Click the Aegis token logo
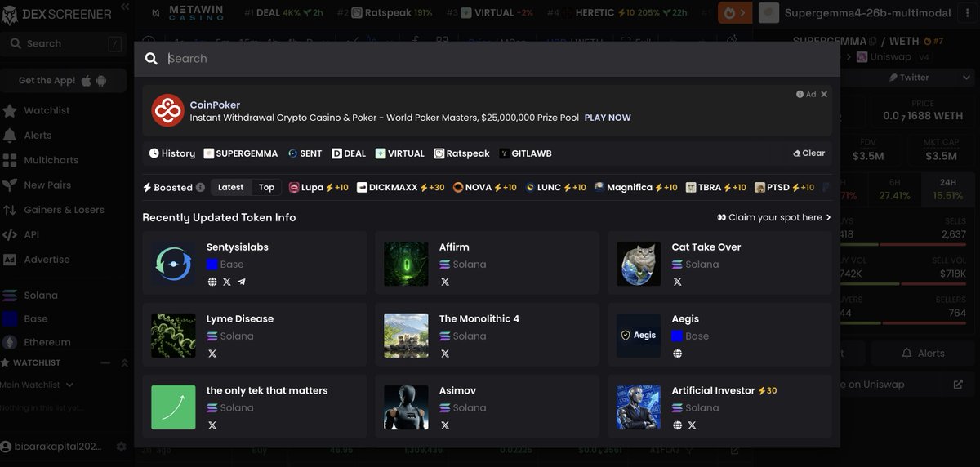The width and height of the screenshot is (980, 467). coord(639,336)
